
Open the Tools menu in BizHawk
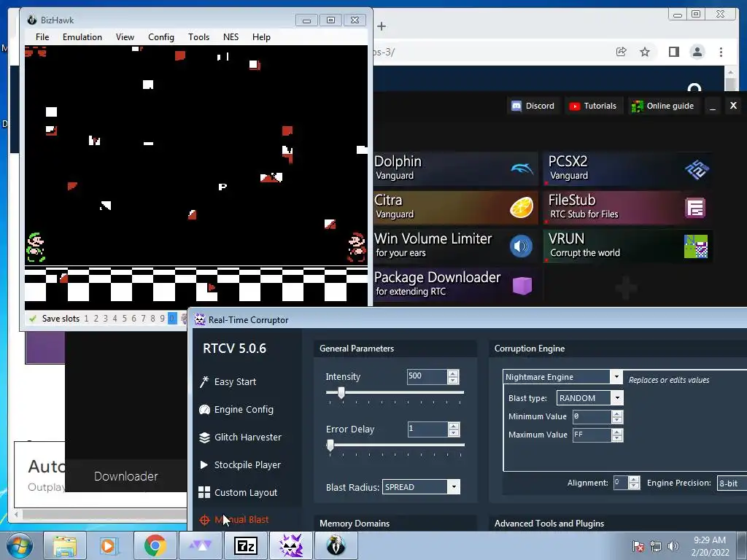(198, 37)
